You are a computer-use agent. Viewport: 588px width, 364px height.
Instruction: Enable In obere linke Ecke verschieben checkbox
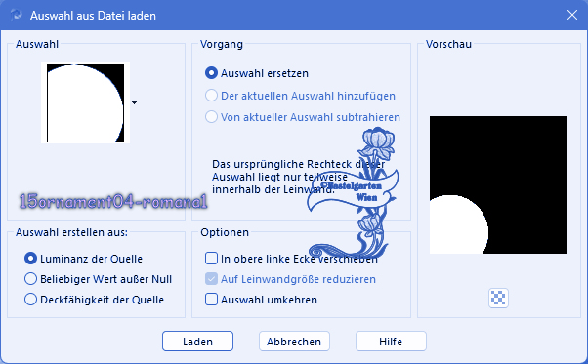211,259
